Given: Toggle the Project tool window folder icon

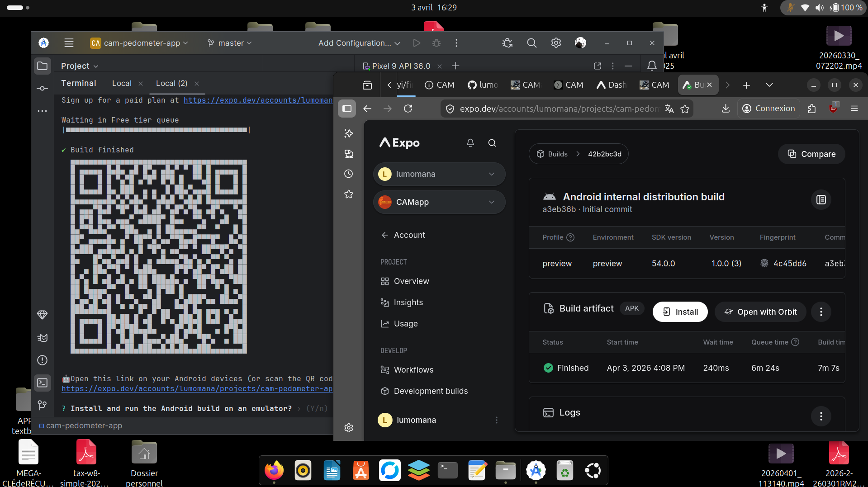Looking at the screenshot, I should (43, 66).
